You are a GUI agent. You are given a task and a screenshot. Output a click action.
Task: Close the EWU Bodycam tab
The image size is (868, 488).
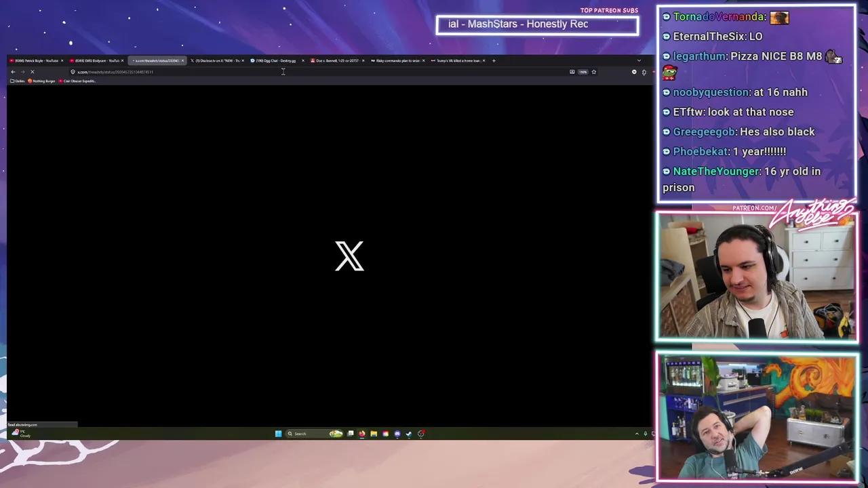tap(122, 60)
